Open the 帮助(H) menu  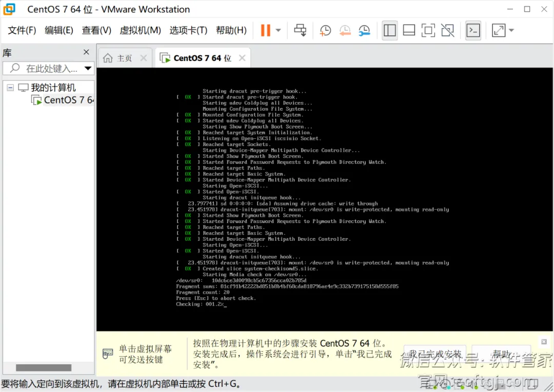(231, 30)
